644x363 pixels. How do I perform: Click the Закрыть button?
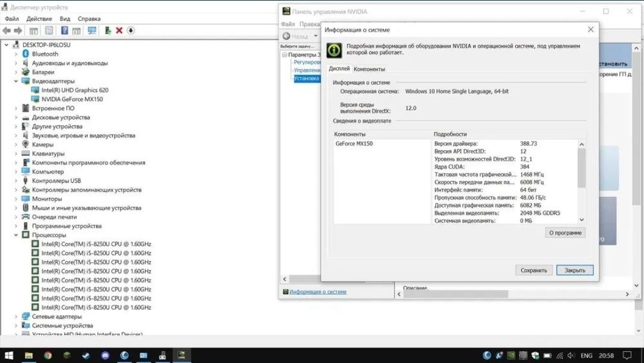click(575, 270)
